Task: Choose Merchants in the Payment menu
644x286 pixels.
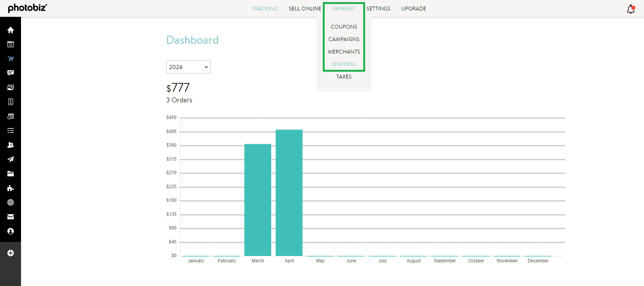Action: click(344, 52)
